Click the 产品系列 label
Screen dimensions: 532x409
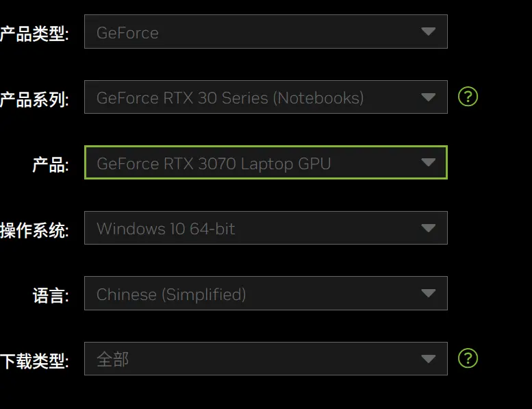point(34,99)
